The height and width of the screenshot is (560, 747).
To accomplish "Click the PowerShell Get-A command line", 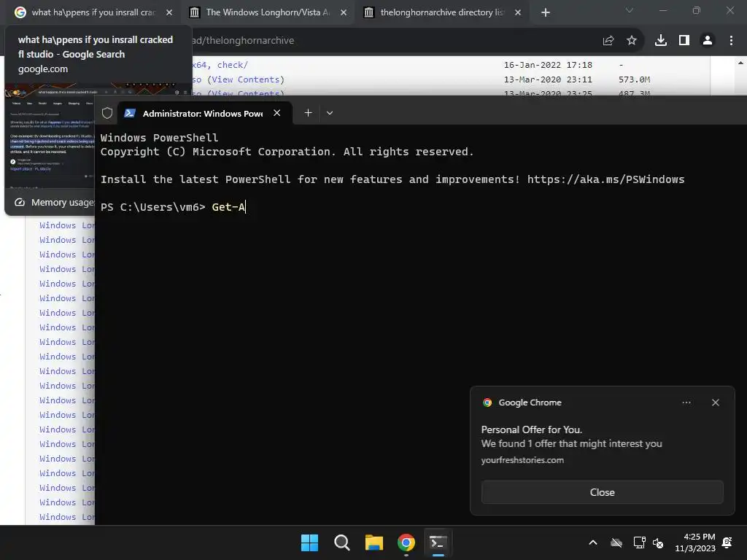I will tap(172, 207).
